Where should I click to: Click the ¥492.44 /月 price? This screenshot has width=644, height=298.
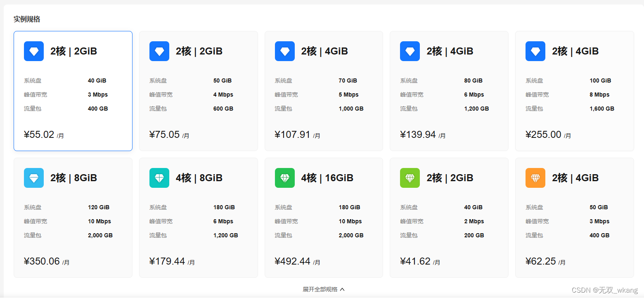tap(298, 261)
